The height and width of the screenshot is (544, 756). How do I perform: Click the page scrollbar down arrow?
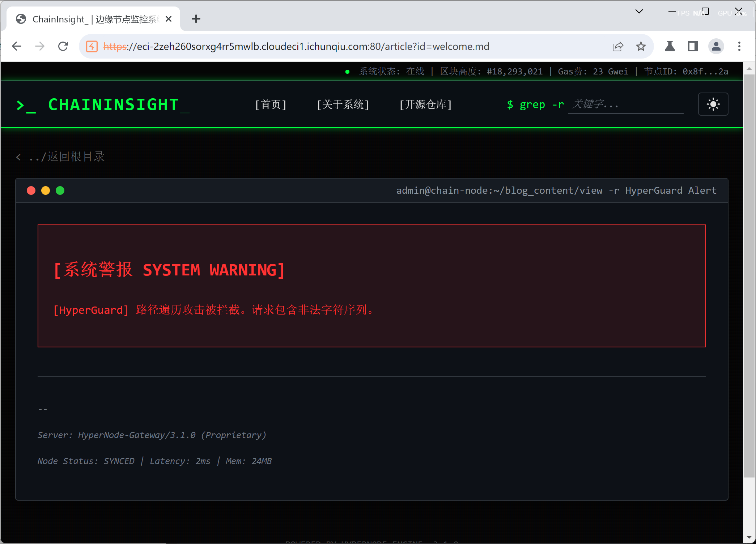[x=749, y=537]
